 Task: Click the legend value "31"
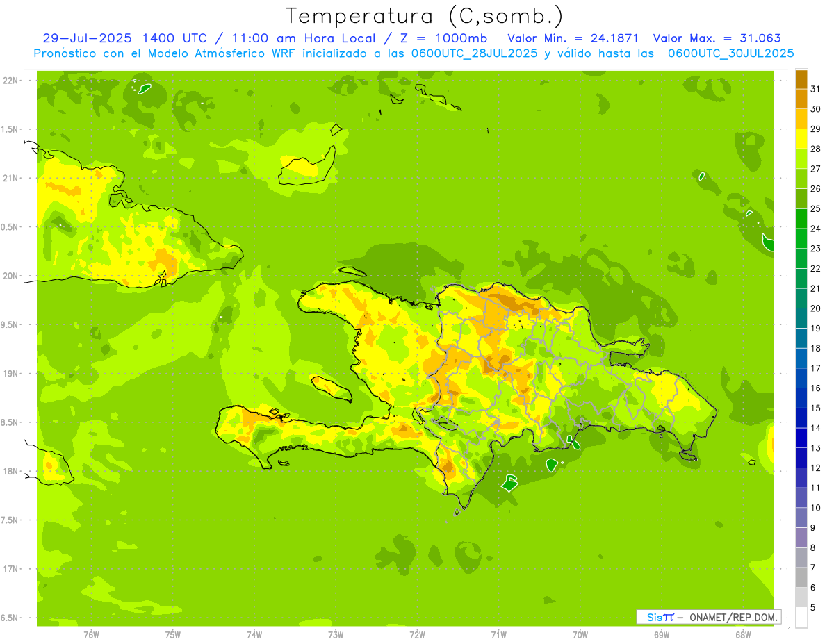tap(815, 89)
